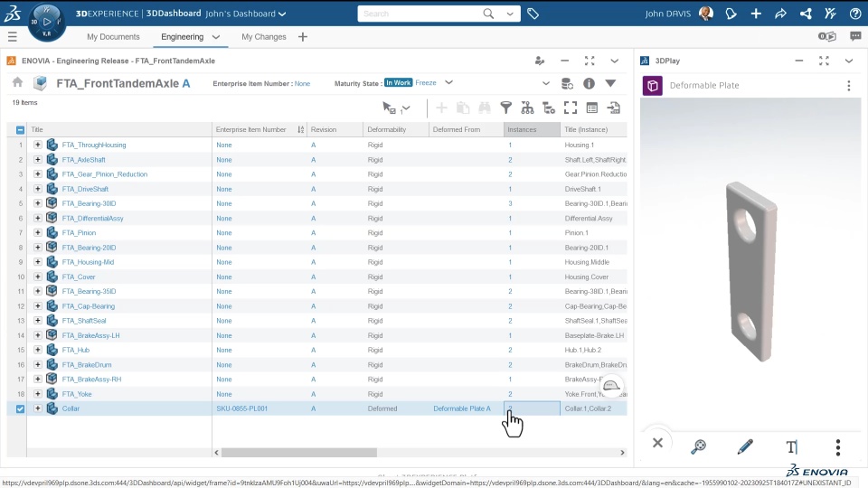Open the 3DPlay widget chevron menu

point(849,61)
